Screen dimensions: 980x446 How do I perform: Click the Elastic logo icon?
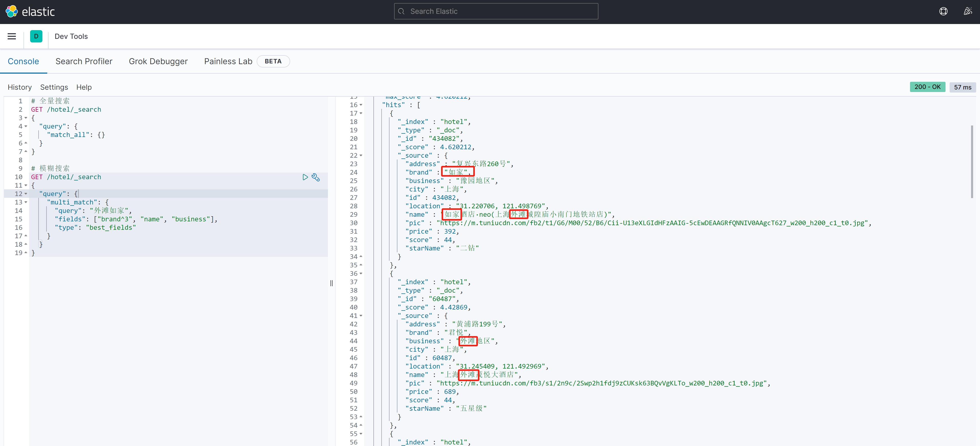[11, 12]
